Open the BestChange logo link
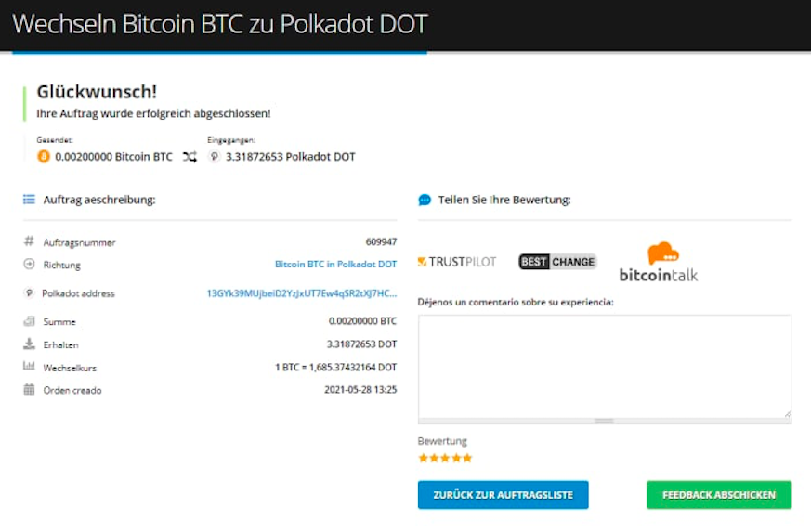Screen dimensions: 811x532 click(x=557, y=262)
